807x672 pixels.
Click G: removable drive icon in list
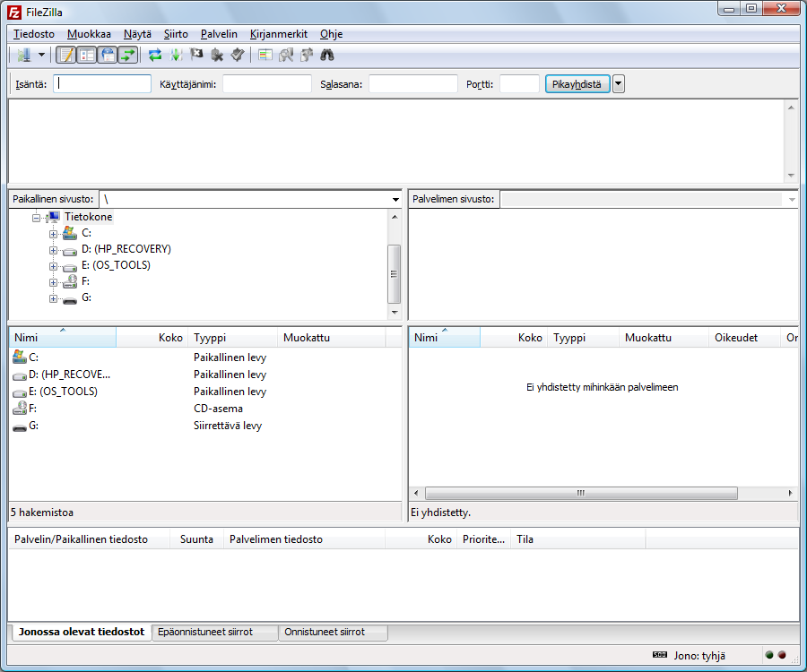(x=20, y=426)
